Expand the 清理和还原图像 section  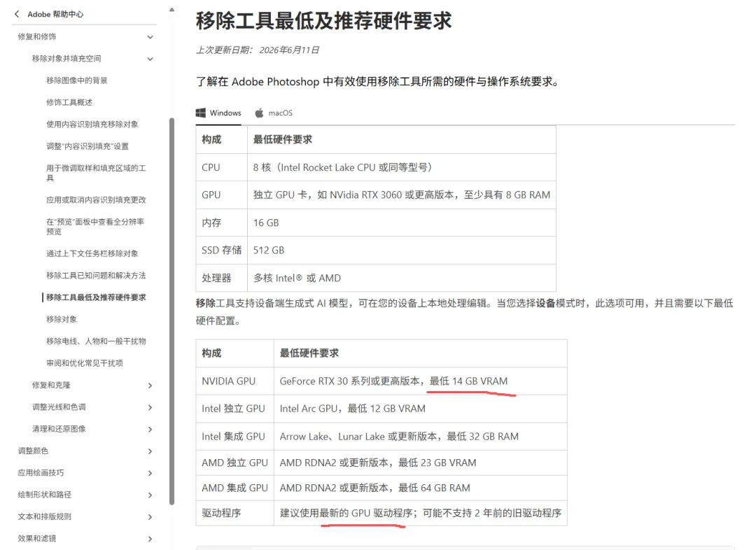150,429
